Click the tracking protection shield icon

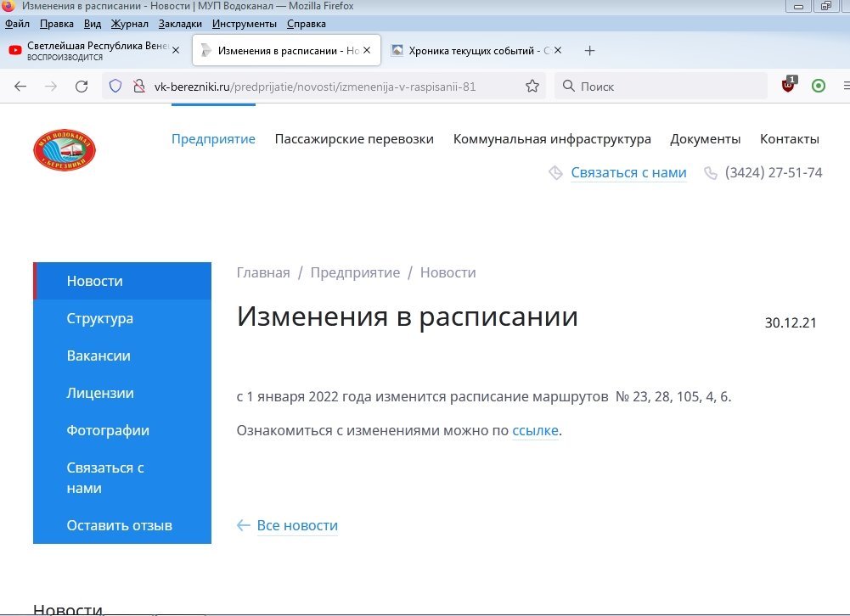click(116, 86)
